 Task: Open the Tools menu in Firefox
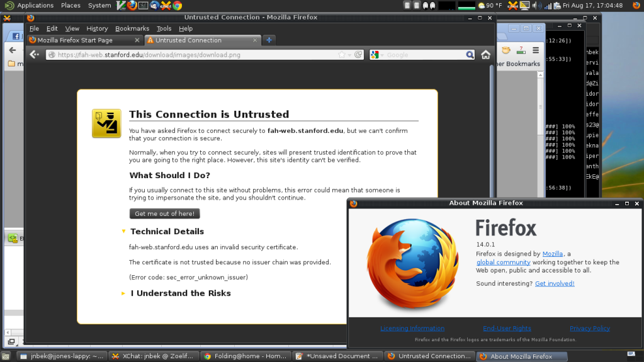164,28
